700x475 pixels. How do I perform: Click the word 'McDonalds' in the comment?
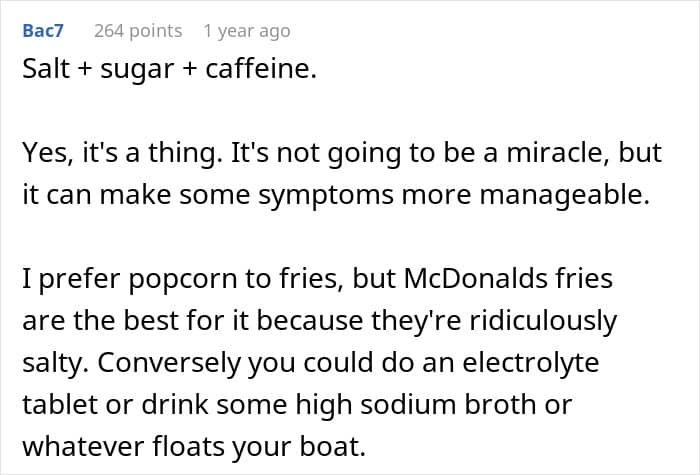click(476, 278)
